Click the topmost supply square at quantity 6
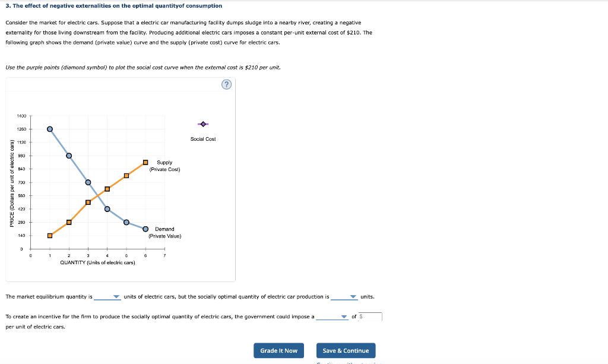Screen dimensions: 608x364 pyautogui.click(x=145, y=161)
